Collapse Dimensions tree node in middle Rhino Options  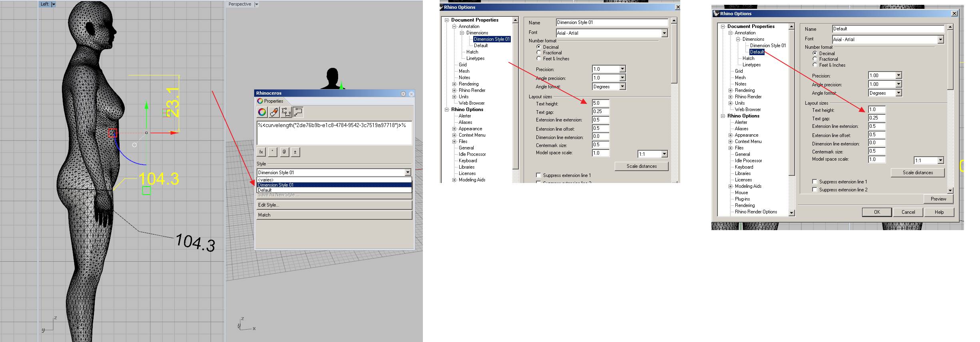[x=462, y=33]
